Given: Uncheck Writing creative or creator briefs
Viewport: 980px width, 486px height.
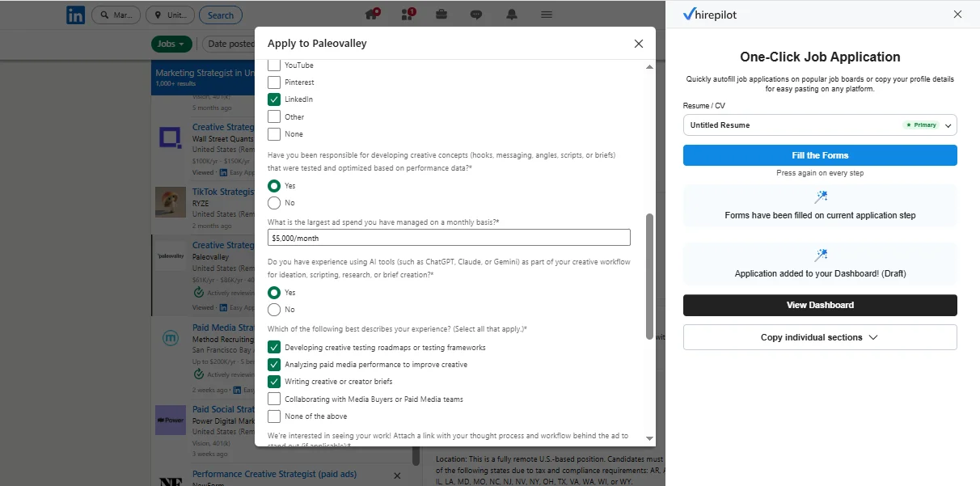Looking at the screenshot, I should click(274, 382).
